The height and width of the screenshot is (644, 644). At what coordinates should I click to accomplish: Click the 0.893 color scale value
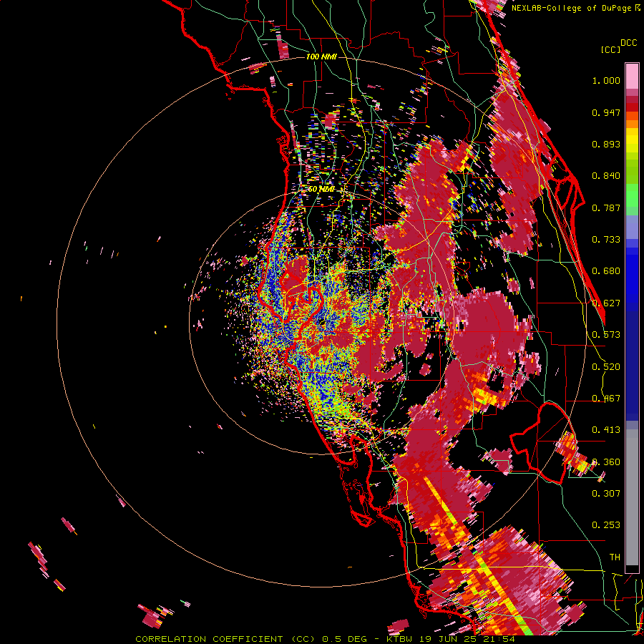tap(606, 144)
